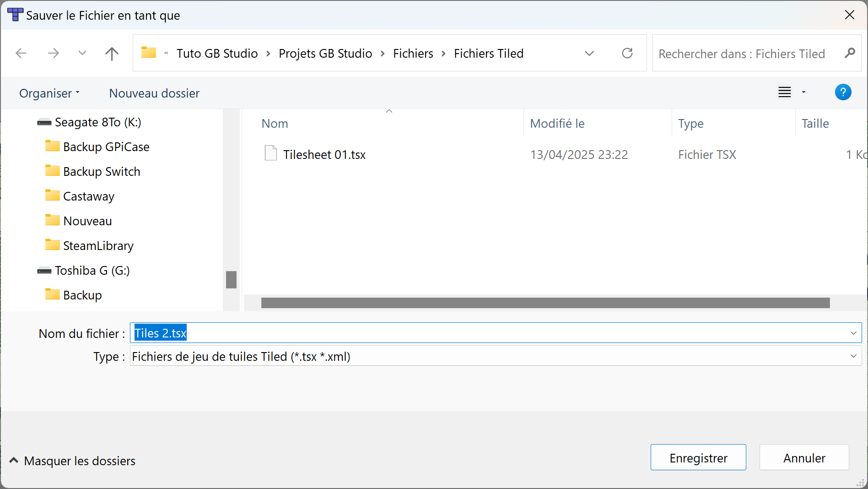Go up one folder level
Screen dimensions: 868x489
pyautogui.click(x=112, y=54)
